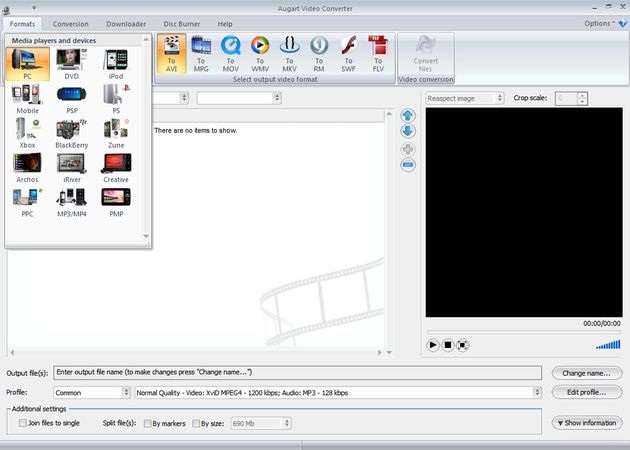
Task: Pick the PMP device icon
Action: point(116,202)
